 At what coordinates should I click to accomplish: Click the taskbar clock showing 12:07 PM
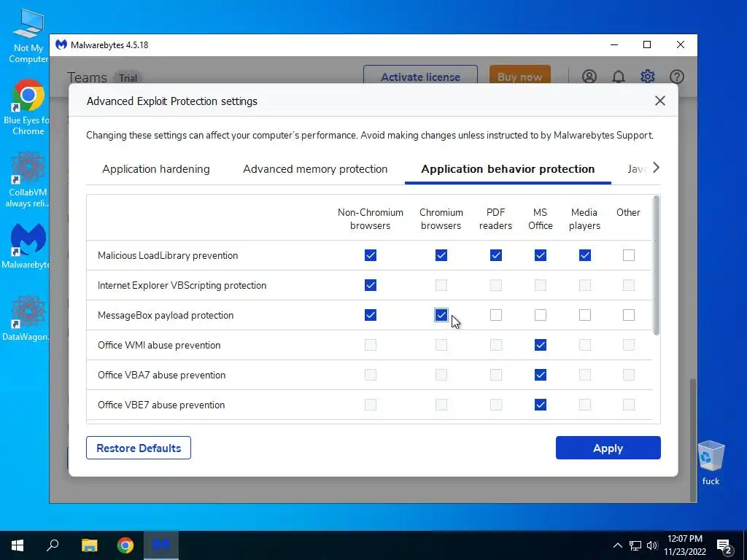click(x=684, y=545)
